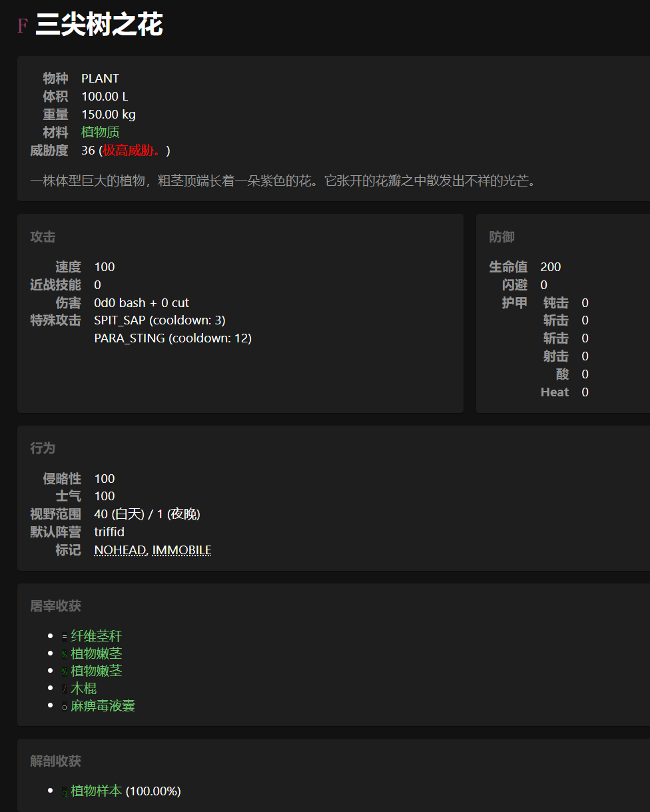Click the 'o' icon beside 麻痹毒液囊
650x812 pixels.
[65, 706]
